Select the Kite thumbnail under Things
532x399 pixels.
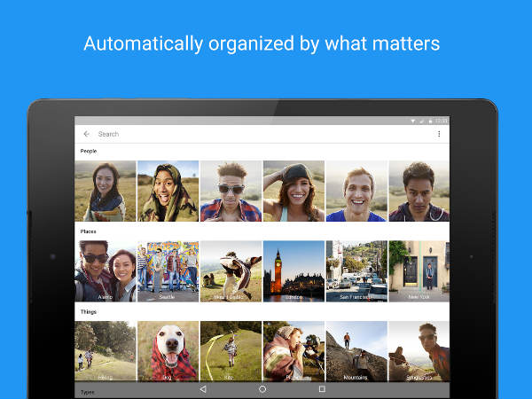[231, 351]
